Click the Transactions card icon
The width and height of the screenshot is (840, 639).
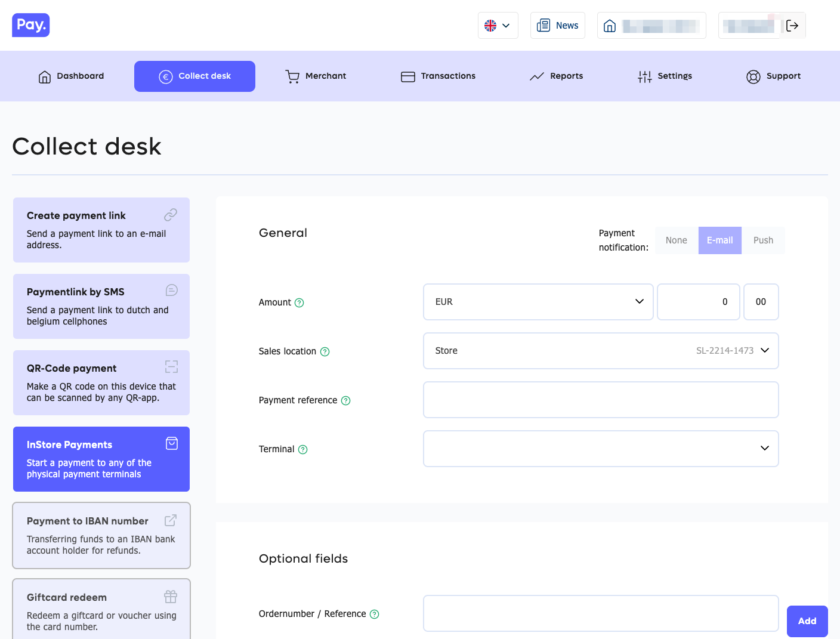(408, 76)
